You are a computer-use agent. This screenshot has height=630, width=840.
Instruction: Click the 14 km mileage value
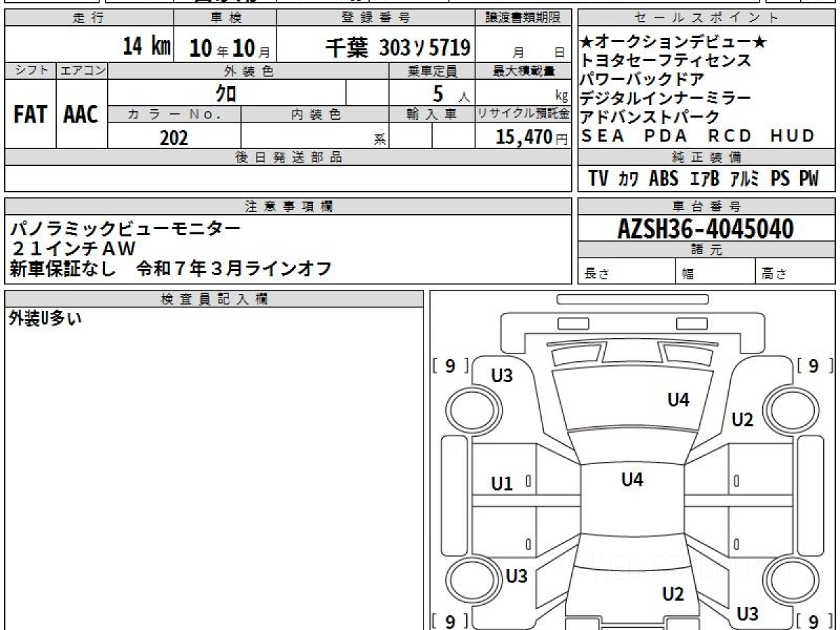[146, 47]
